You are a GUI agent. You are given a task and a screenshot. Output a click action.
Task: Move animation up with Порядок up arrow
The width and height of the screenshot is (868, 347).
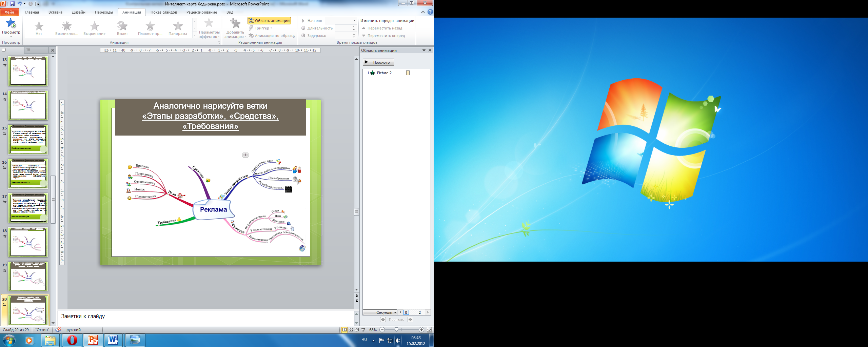point(383,320)
